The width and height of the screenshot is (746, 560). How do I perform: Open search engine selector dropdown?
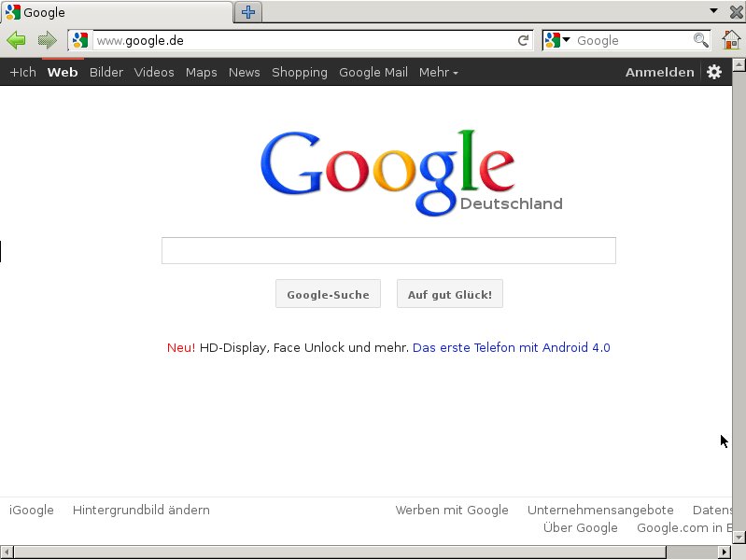click(x=556, y=40)
